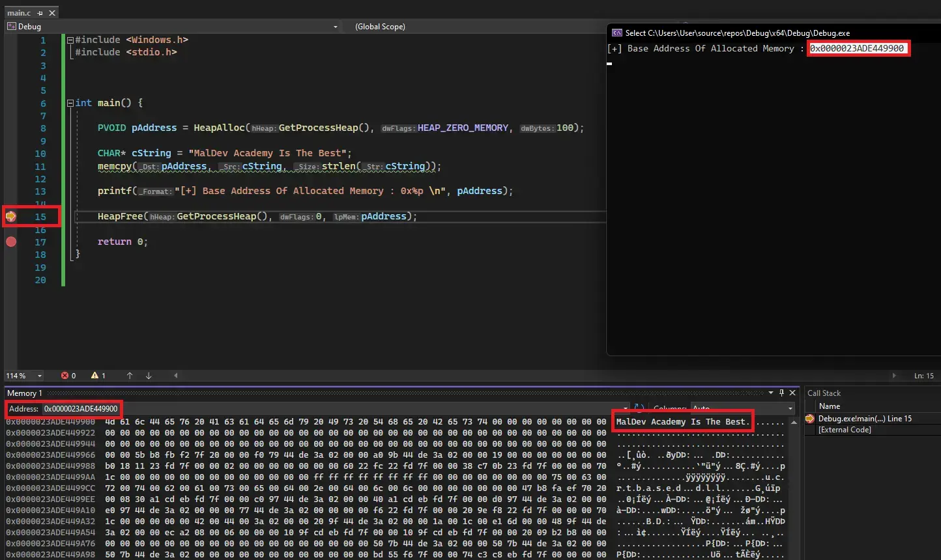Go to next issue with down arrow
The image size is (941, 560).
149,376
